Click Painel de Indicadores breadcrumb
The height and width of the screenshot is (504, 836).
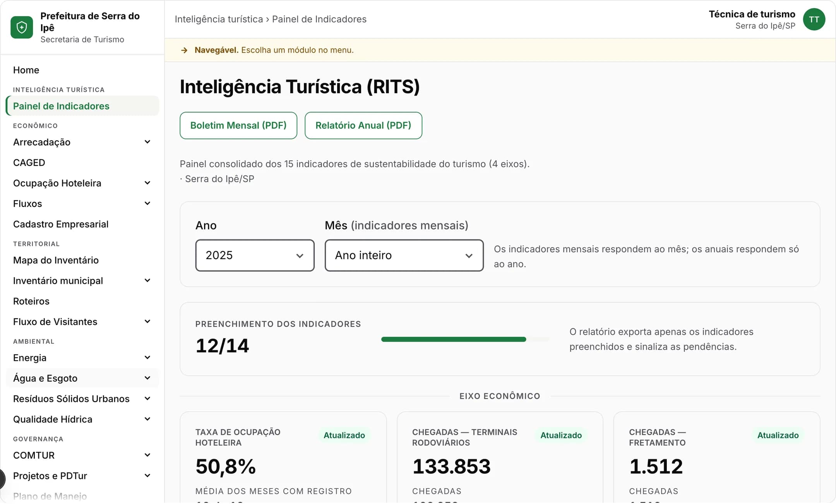coord(319,19)
